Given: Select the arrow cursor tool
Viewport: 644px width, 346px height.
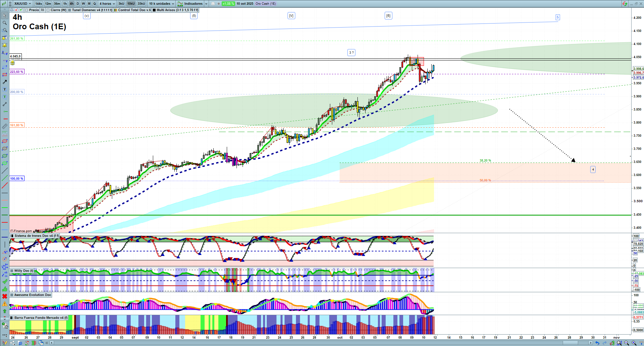Looking at the screenshot, I should click(x=5, y=15).
